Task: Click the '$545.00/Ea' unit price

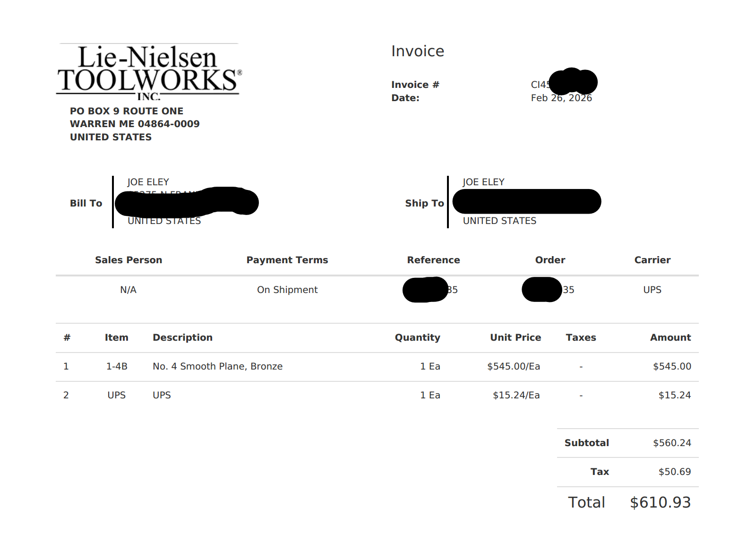Action: tap(514, 366)
